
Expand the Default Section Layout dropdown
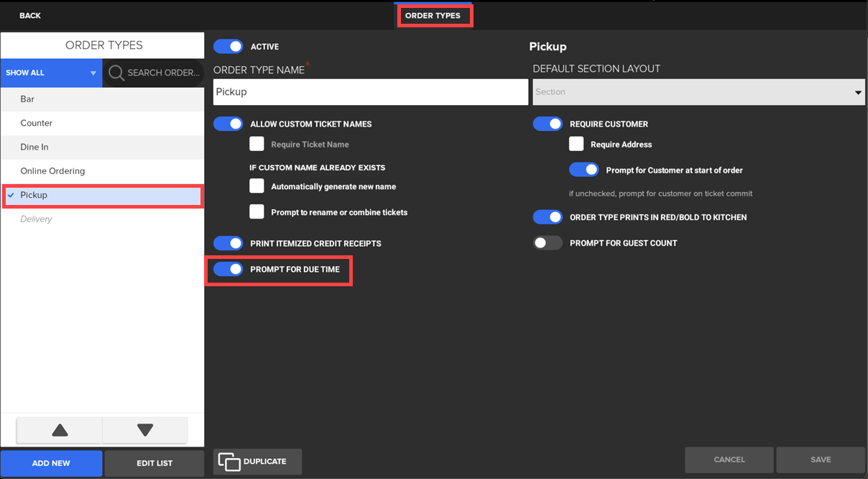(698, 92)
